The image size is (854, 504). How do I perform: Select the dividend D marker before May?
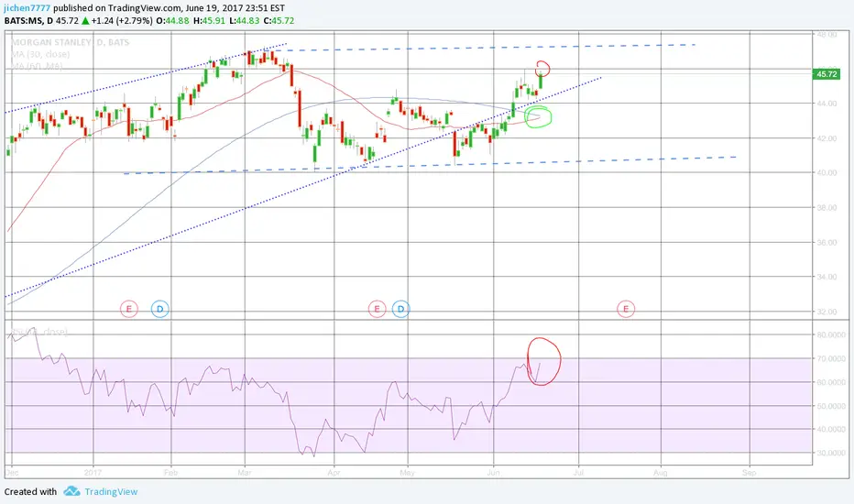(400, 309)
